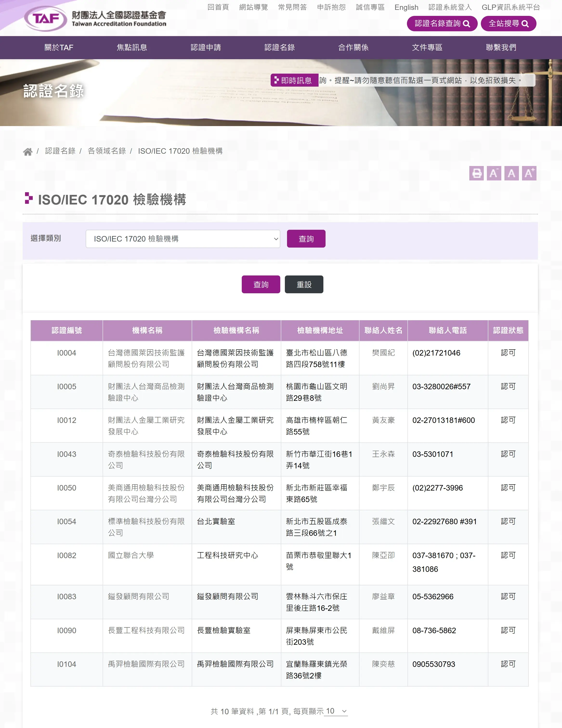Click 各領域名錄 in the breadcrumb
The height and width of the screenshot is (728, 562).
coord(107,151)
